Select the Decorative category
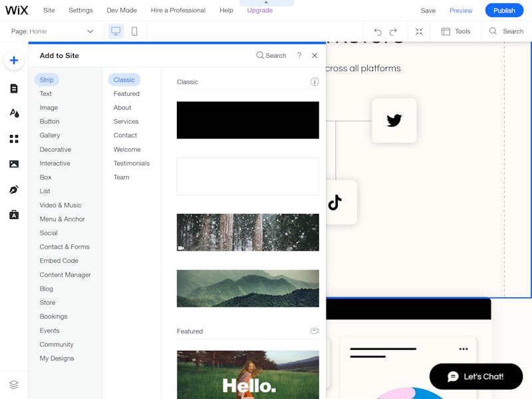 click(x=55, y=149)
